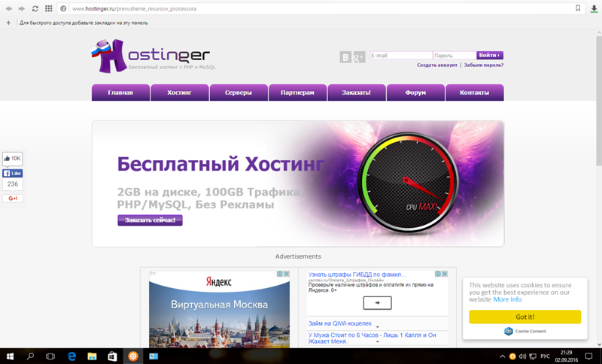Click the 10K thumbs-up counter
This screenshot has width=602, height=364.
(13, 159)
